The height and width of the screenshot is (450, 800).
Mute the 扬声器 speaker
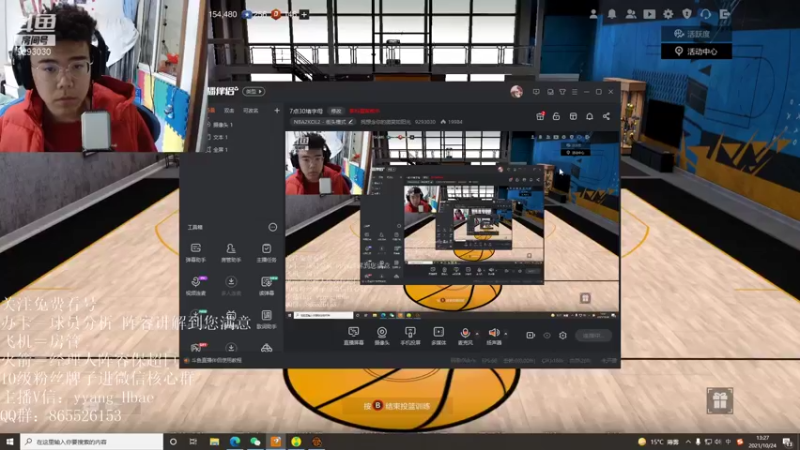(x=493, y=336)
